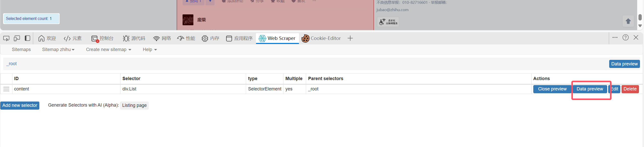Expand the Create new sitemap dropdown

click(x=109, y=50)
